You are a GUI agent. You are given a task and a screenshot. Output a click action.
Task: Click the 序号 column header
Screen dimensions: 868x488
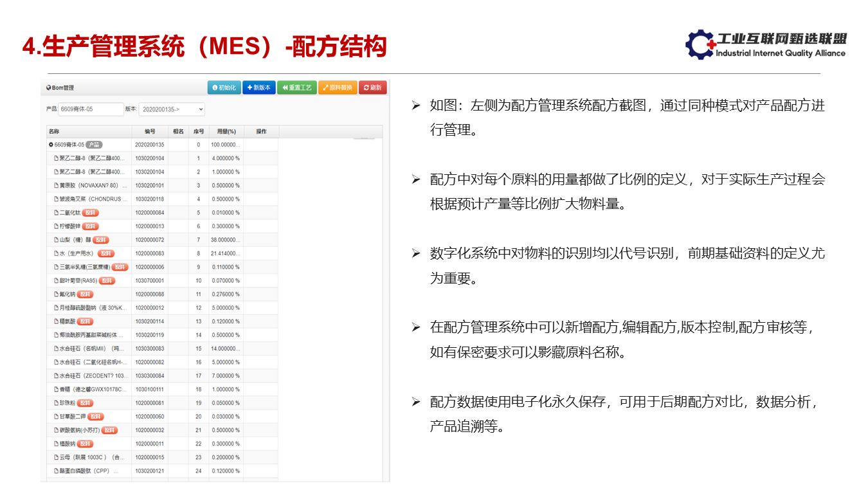coord(199,131)
